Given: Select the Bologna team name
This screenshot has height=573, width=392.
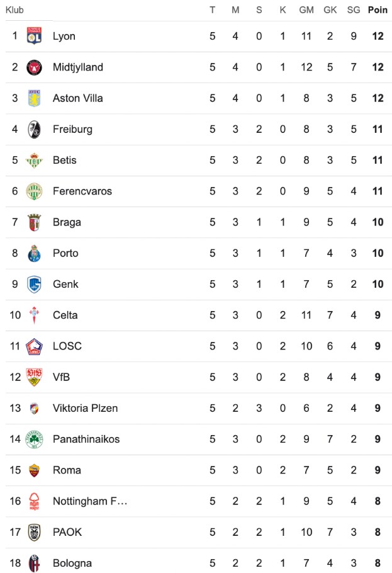Looking at the screenshot, I should [x=72, y=563].
